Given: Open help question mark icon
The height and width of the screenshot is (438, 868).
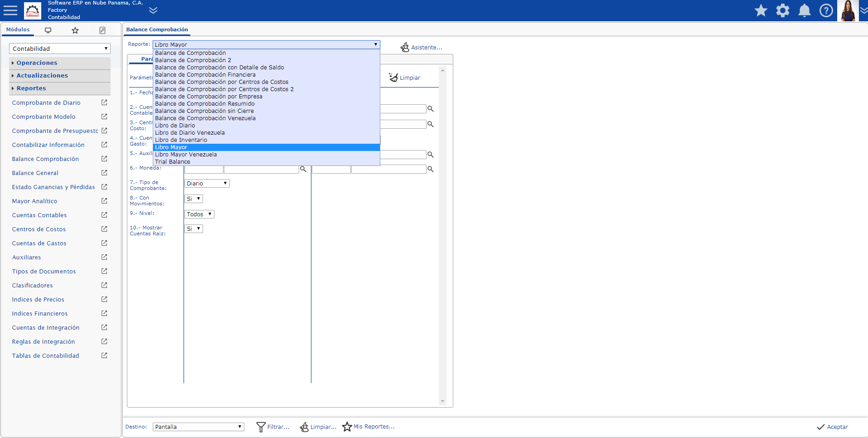Looking at the screenshot, I should (x=826, y=10).
